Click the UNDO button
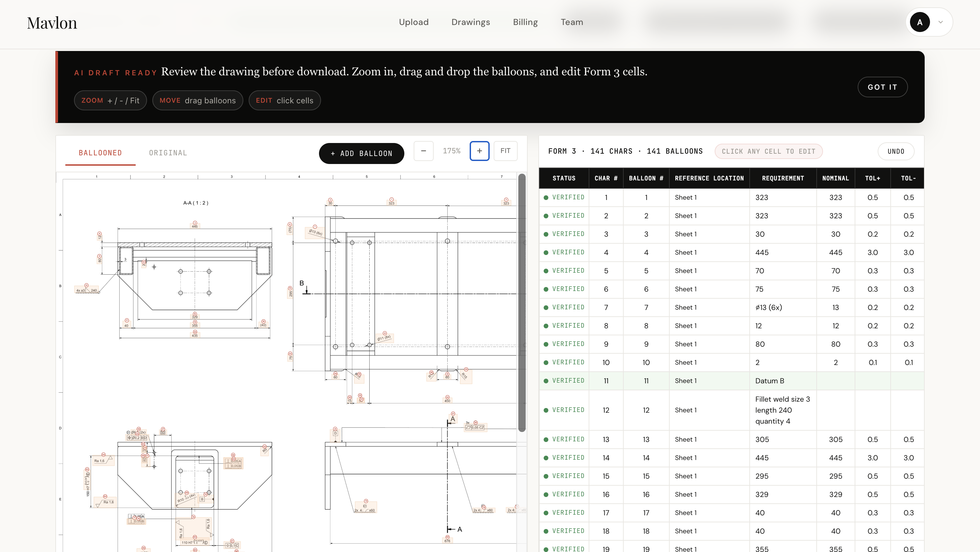This screenshot has height=552, width=980. [896, 151]
